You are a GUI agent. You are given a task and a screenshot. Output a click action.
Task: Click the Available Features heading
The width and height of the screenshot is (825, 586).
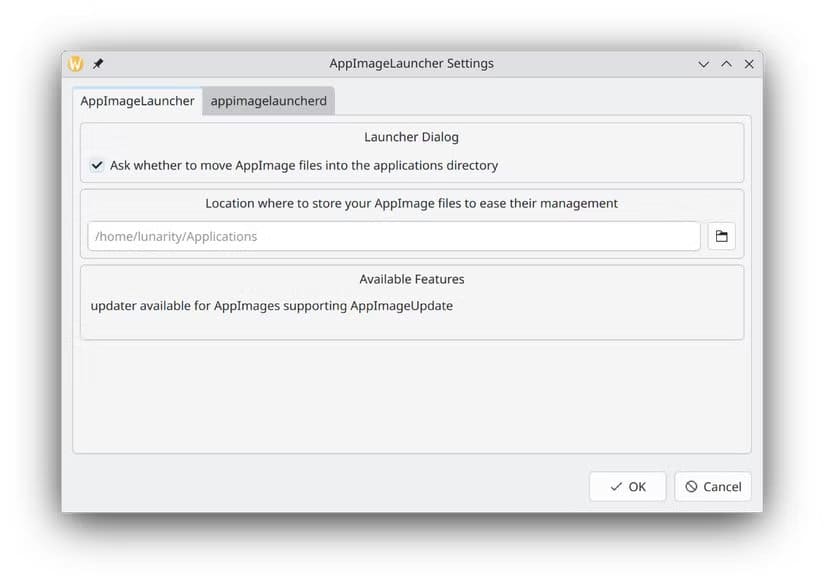click(412, 279)
